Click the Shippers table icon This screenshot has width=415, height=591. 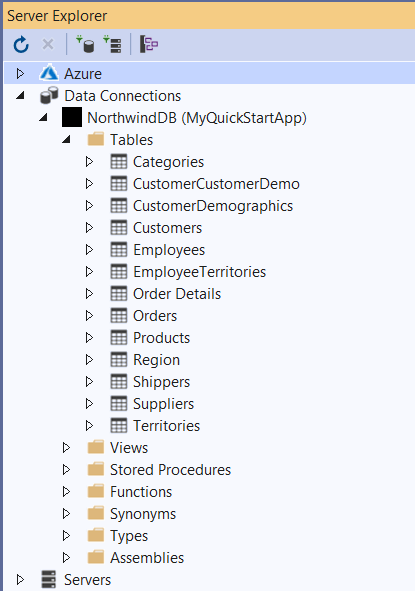(x=119, y=381)
